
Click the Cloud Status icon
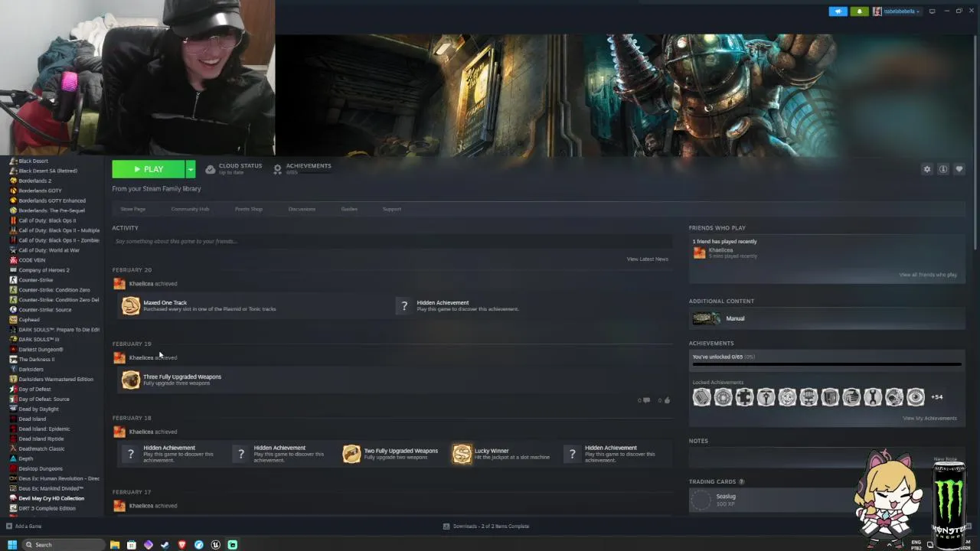click(210, 169)
